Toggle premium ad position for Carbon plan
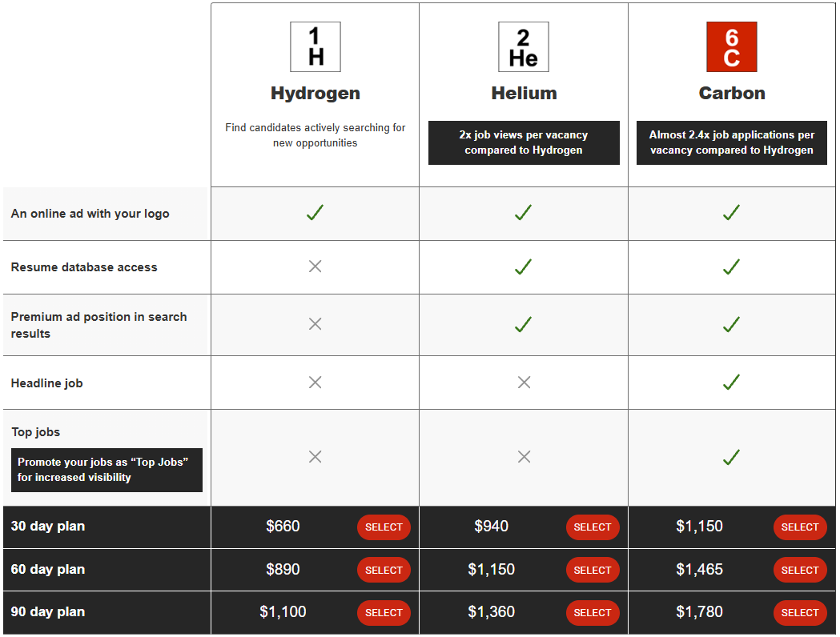This screenshot has width=840, height=637. pos(731,324)
